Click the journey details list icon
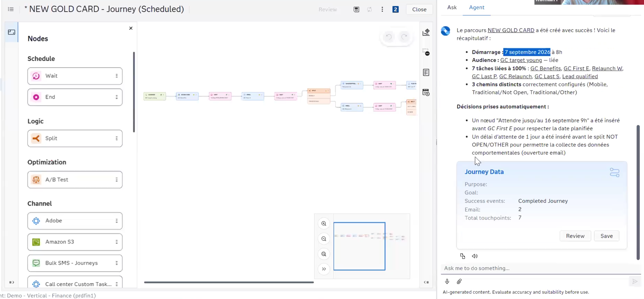The width and height of the screenshot is (644, 299). point(426,72)
